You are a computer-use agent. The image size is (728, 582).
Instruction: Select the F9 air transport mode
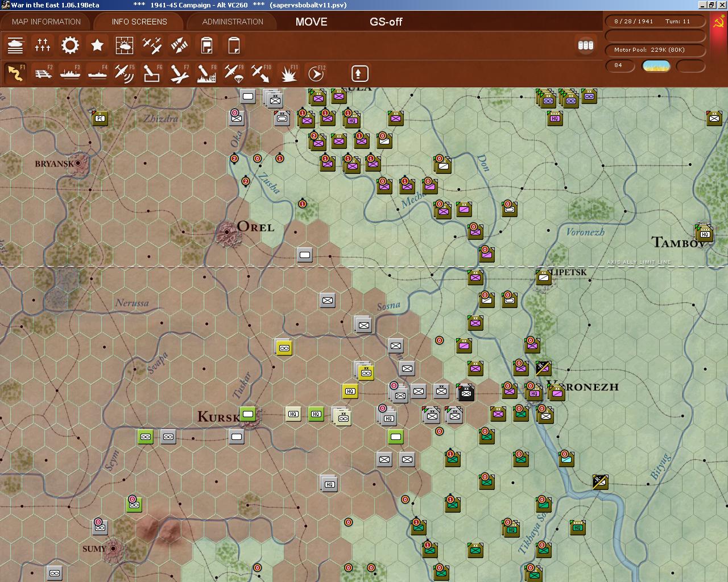(234, 73)
